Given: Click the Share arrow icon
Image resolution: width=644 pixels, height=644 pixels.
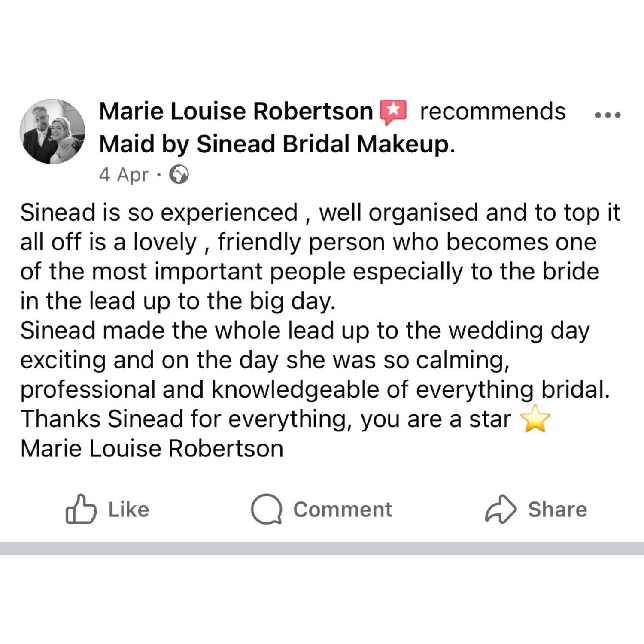Looking at the screenshot, I should [500, 510].
